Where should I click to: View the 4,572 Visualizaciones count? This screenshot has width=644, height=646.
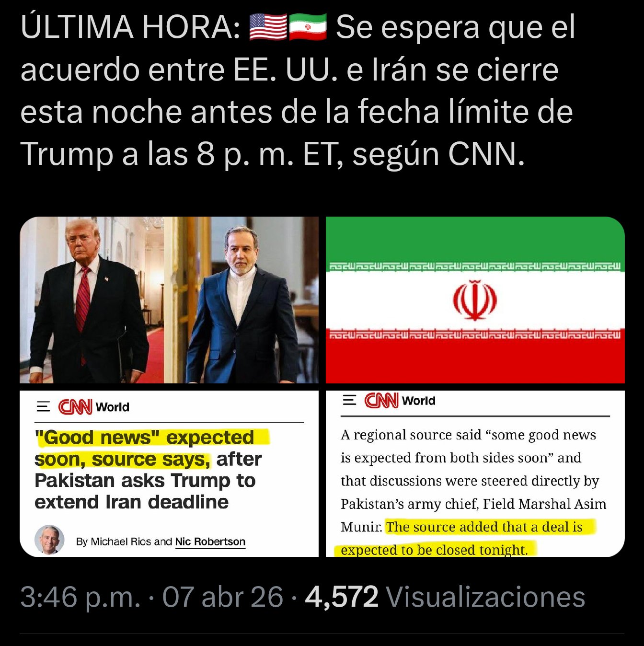click(445, 597)
